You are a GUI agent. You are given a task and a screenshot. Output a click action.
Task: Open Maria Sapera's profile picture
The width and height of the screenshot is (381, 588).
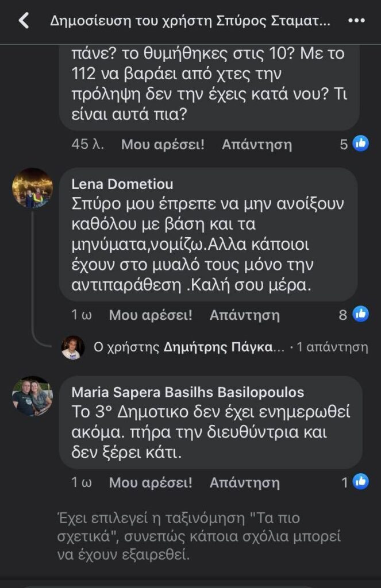33,396
